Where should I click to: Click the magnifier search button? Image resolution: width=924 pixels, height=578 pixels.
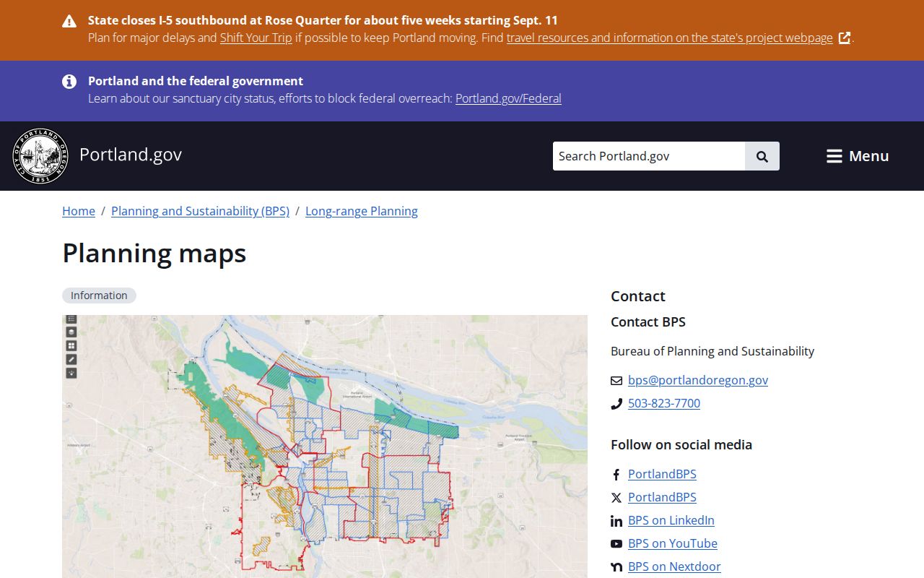[x=762, y=156]
